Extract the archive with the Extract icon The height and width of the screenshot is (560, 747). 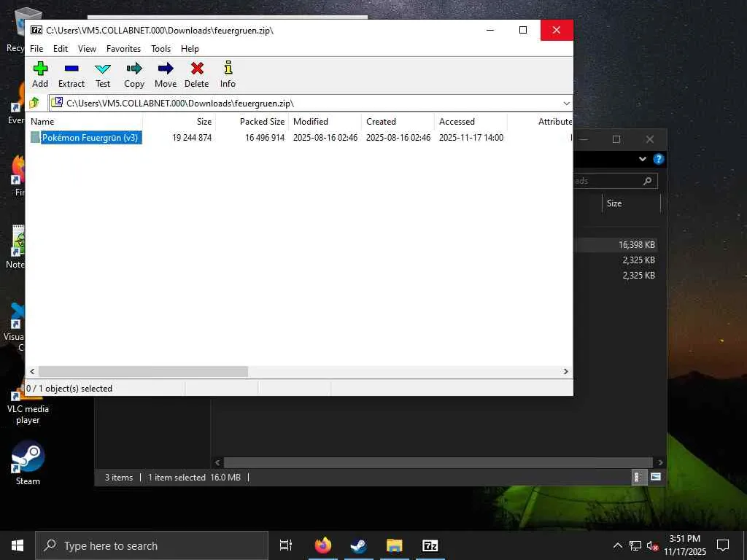(x=71, y=75)
